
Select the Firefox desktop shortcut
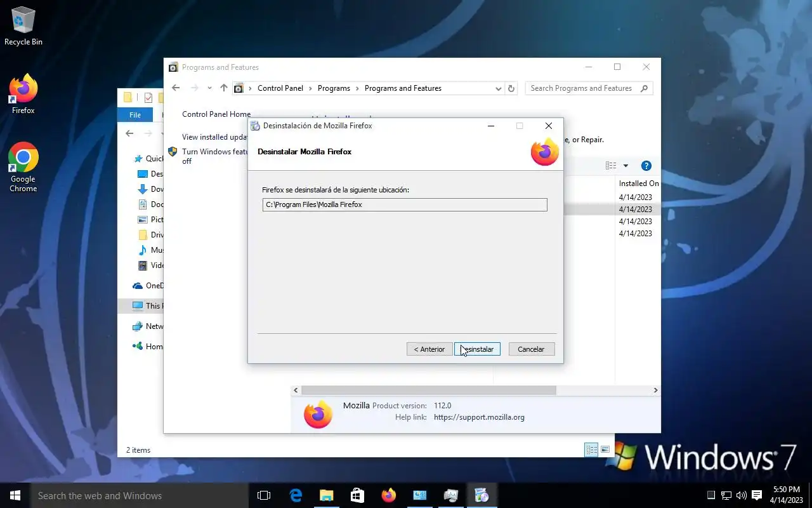(x=23, y=94)
